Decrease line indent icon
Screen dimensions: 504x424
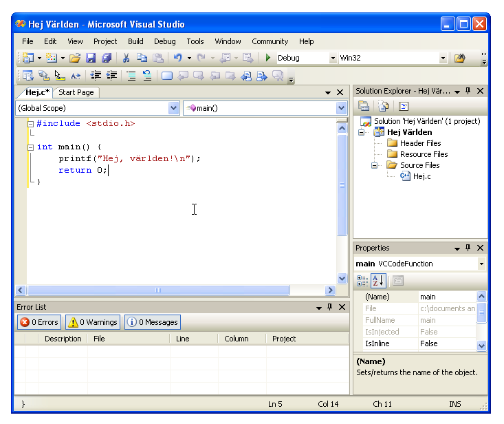96,76
